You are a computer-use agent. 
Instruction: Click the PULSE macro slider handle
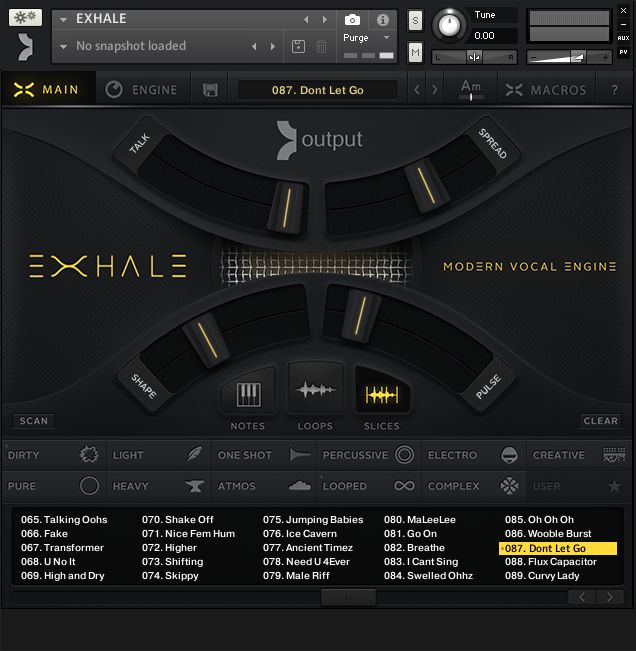[x=360, y=316]
